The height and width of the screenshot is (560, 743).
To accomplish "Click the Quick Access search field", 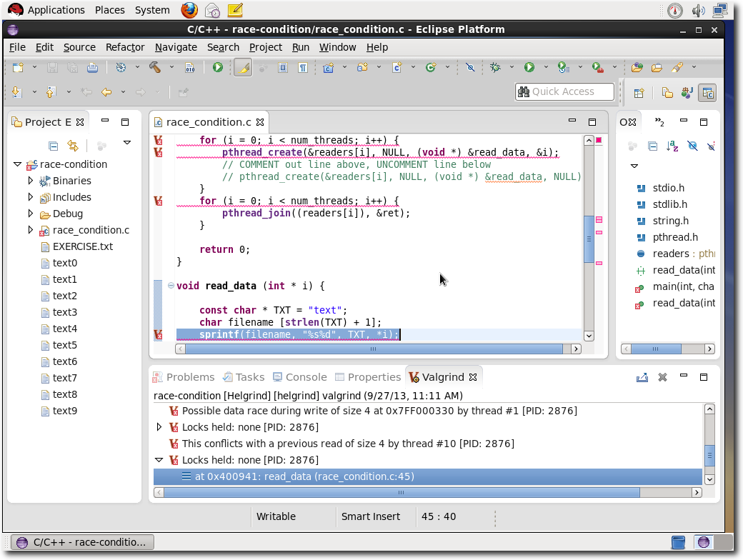I will [x=564, y=91].
